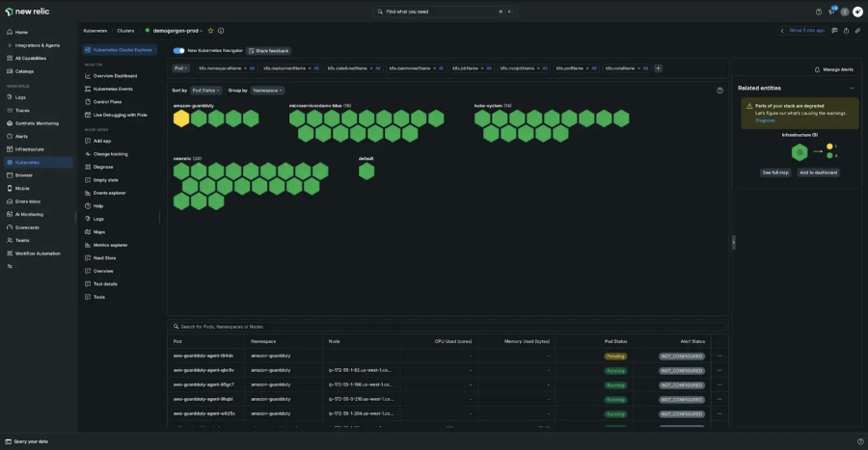Viewport: 868px width, 450px height.
Task: Click the search field Find what you need
Action: click(445, 11)
